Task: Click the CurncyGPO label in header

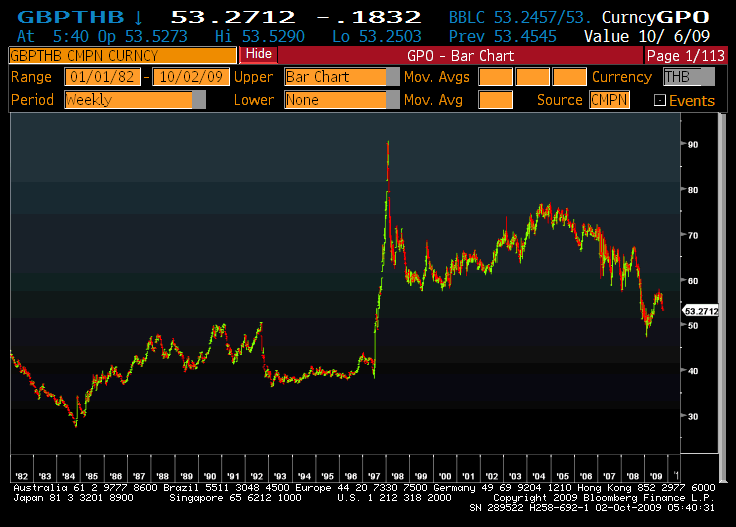Action: click(x=655, y=17)
